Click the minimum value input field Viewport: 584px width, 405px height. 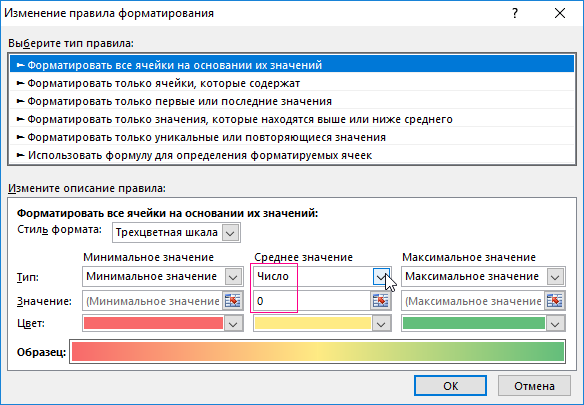[153, 301]
